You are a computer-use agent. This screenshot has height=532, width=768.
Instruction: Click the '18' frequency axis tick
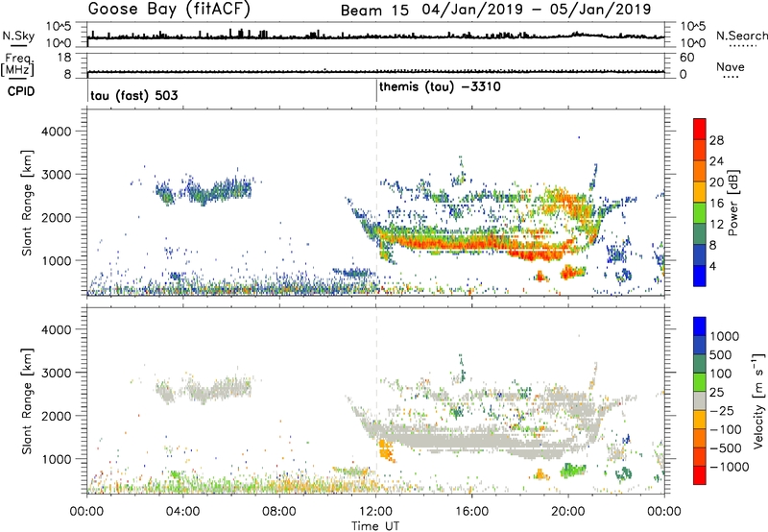click(x=64, y=58)
